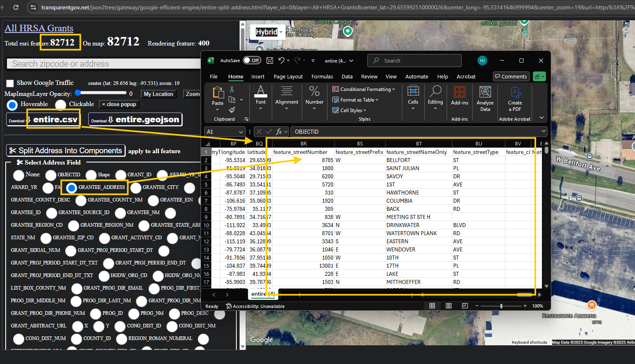Click the Add-ins icon

460,91
